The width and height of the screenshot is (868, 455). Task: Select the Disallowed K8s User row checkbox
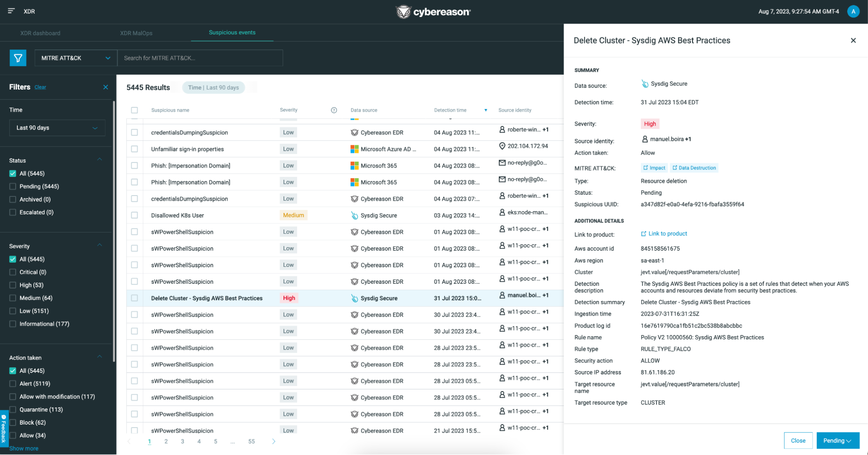134,215
